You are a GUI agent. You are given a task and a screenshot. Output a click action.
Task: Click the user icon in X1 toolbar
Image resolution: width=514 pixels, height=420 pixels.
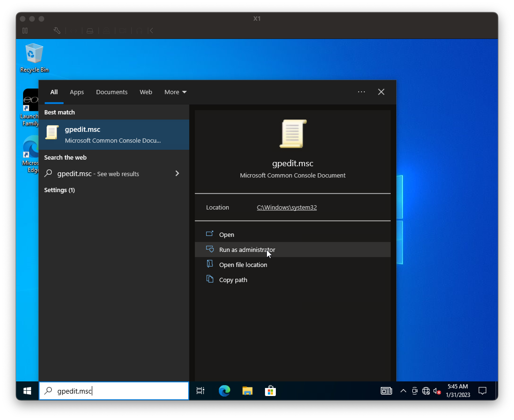click(106, 31)
